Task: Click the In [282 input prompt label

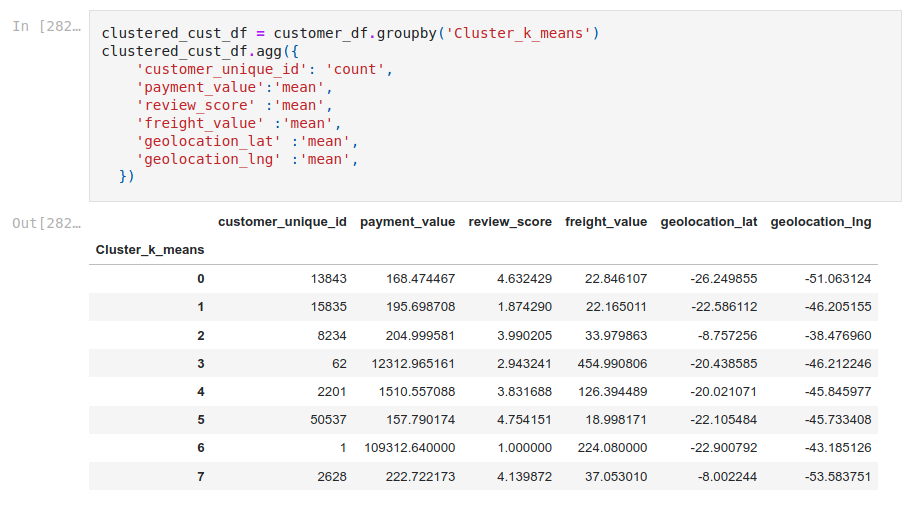Action: pos(46,26)
